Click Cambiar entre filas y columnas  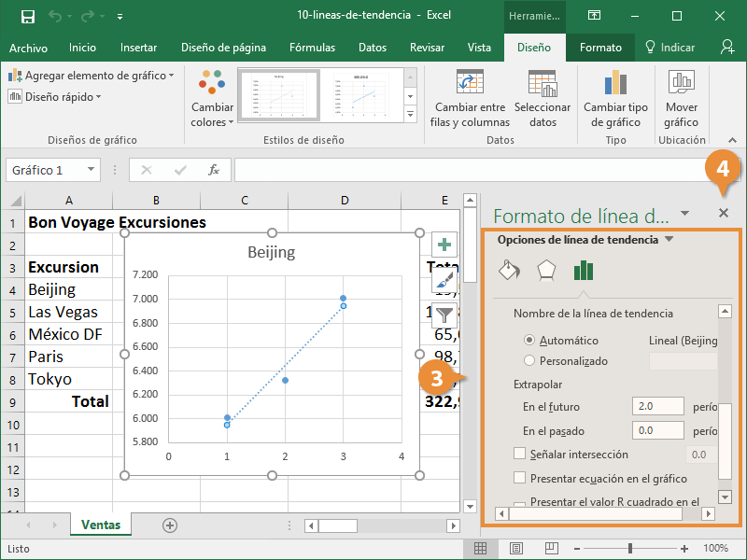[x=470, y=99]
